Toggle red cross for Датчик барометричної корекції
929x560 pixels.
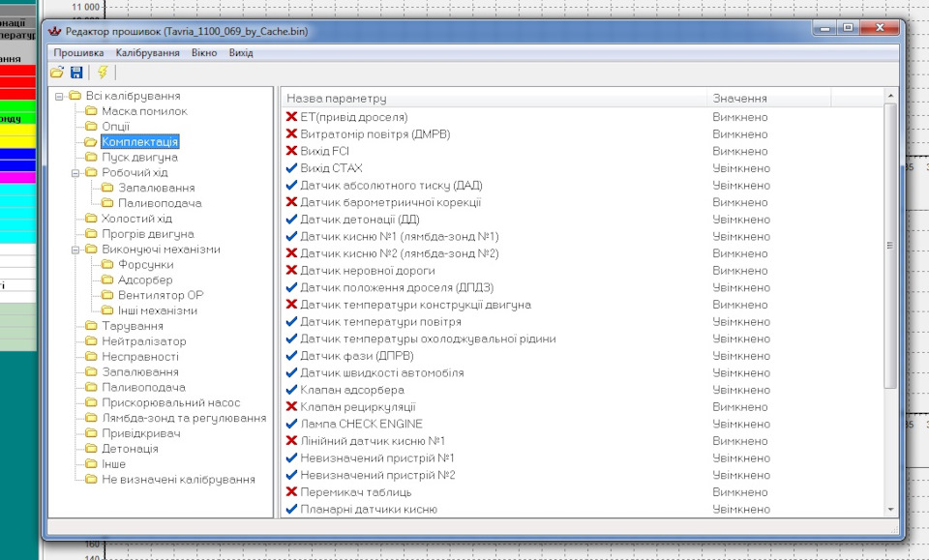(291, 202)
